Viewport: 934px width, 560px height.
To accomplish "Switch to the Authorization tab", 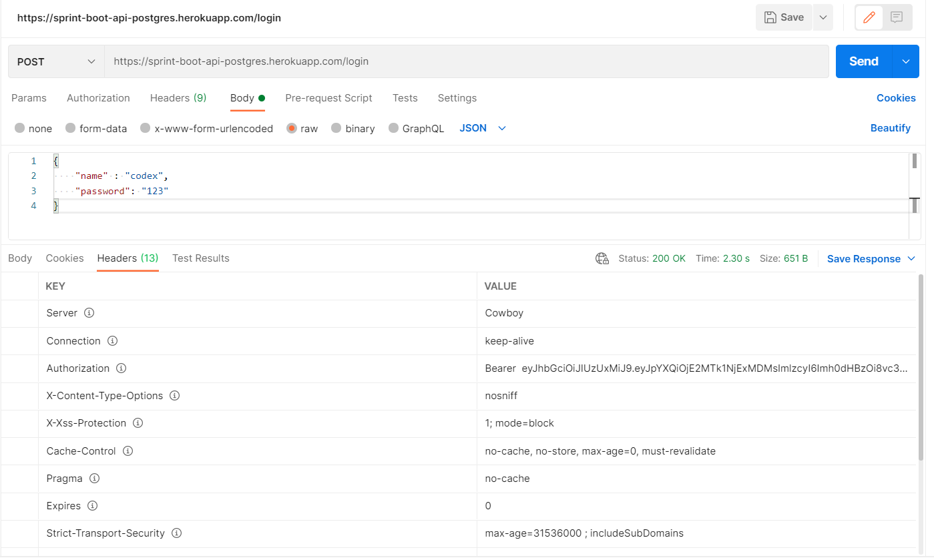I will [x=98, y=98].
